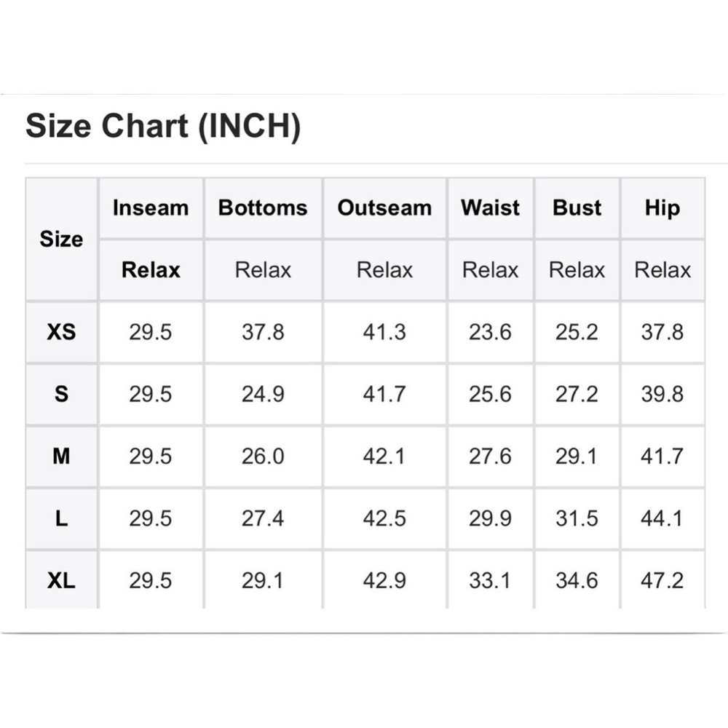The height and width of the screenshot is (728, 728).
Task: Select the Outseam column header
Action: pyautogui.click(x=385, y=208)
